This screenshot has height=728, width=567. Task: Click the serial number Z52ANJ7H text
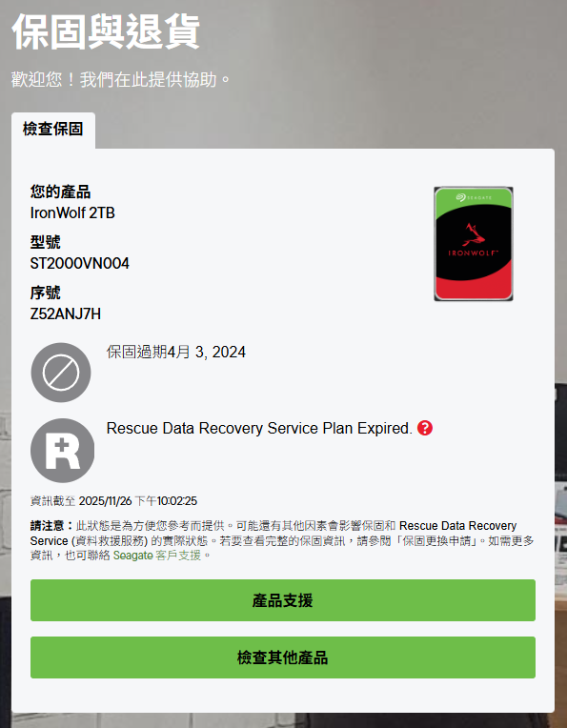tap(66, 314)
